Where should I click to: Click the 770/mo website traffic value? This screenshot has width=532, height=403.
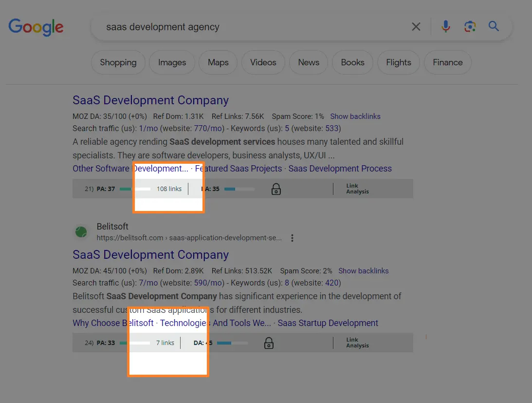click(x=209, y=129)
